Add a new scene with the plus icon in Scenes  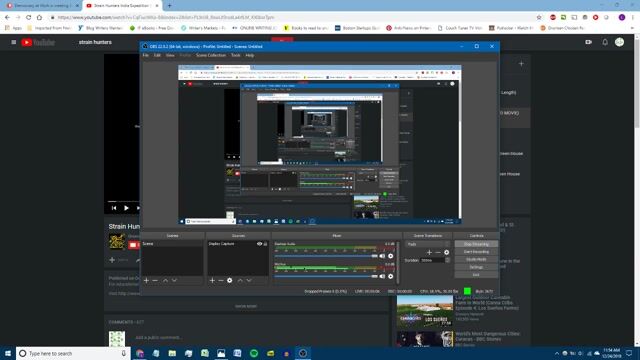(x=146, y=280)
